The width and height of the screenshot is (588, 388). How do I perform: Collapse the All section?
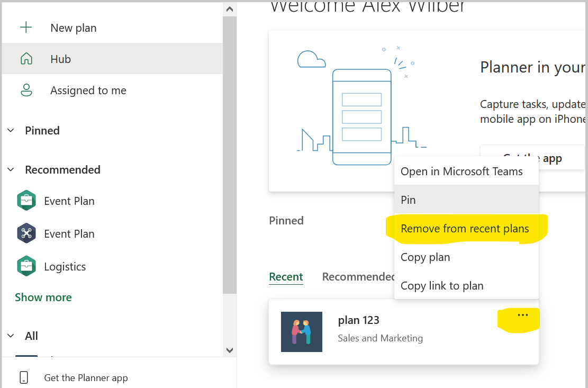click(11, 336)
